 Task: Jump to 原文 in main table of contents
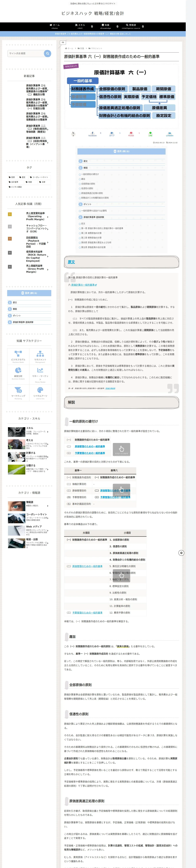pos(85,161)
